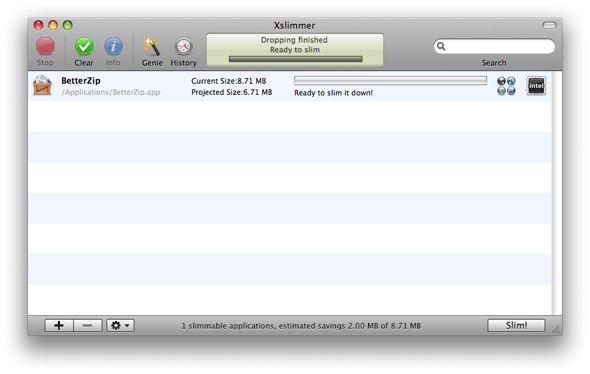Minimize window with the yellow button
This screenshot has width=590, height=374.
(53, 25)
